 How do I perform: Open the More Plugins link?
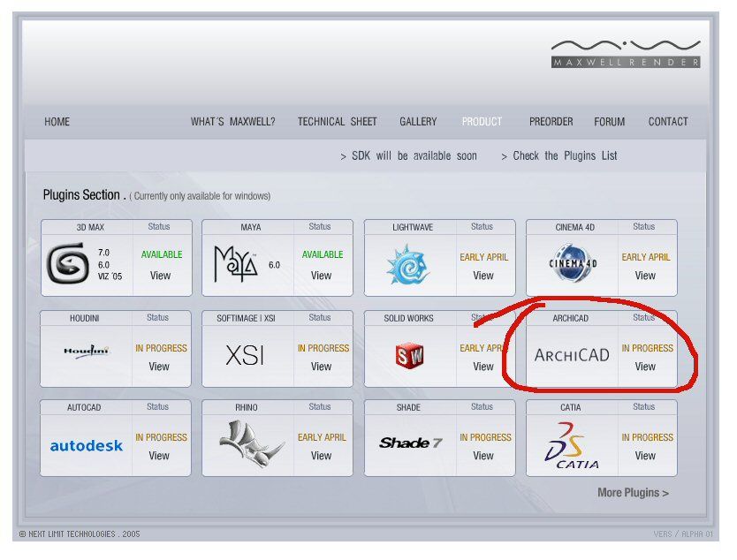pyautogui.click(x=633, y=492)
